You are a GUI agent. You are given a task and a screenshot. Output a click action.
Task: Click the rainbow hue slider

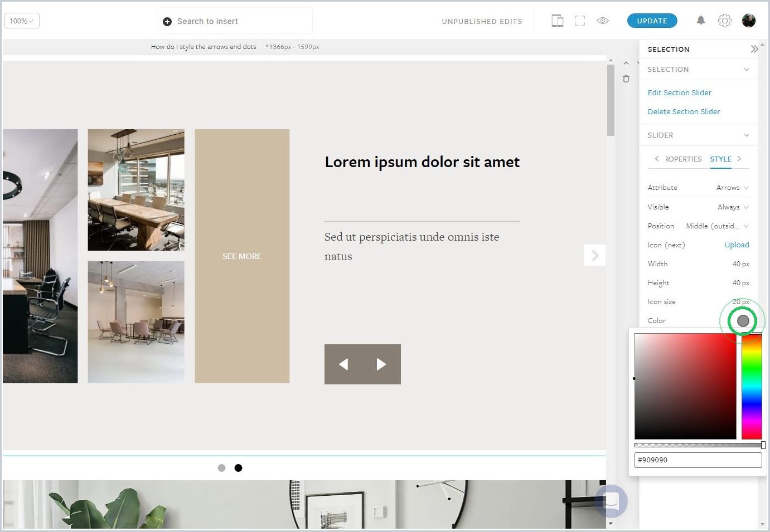752,387
